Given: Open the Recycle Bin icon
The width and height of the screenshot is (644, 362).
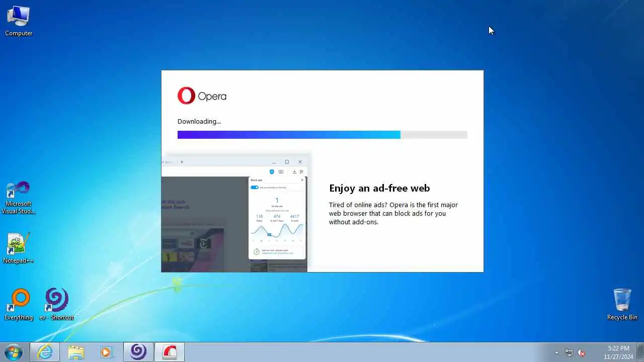Looking at the screenshot, I should pyautogui.click(x=622, y=305).
